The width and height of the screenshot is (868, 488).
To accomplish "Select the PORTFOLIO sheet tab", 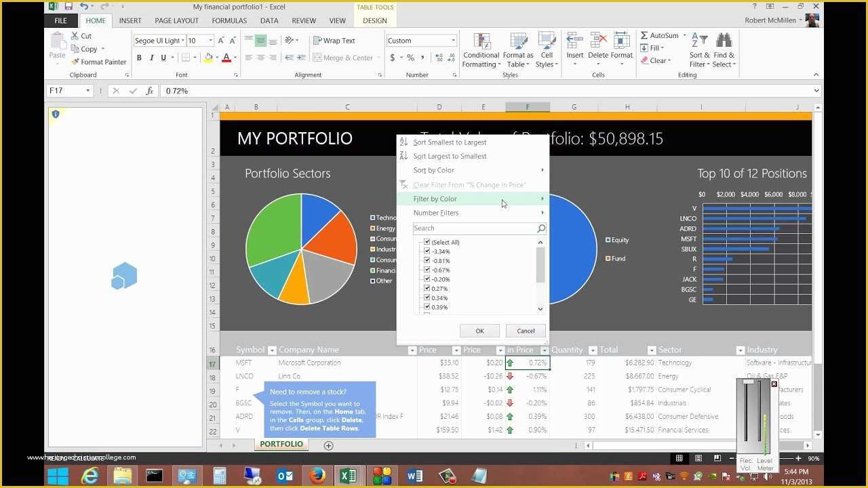I will 281,445.
